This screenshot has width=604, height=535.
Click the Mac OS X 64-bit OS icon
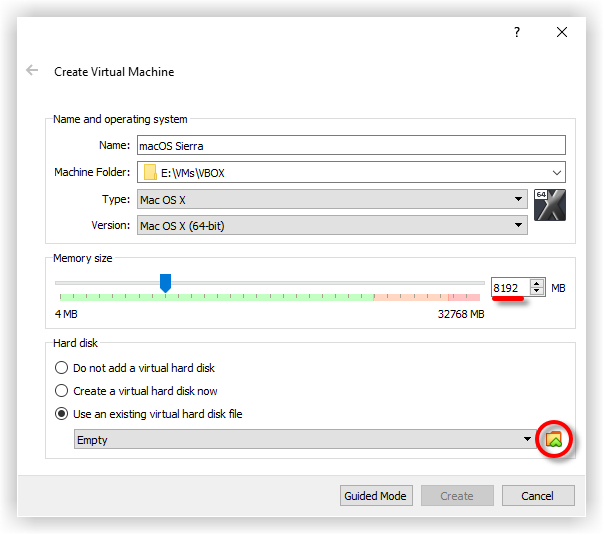(550, 204)
